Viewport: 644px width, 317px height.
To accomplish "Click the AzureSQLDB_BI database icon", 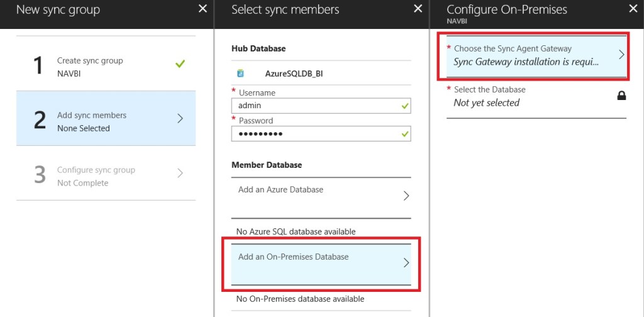I will pos(240,73).
